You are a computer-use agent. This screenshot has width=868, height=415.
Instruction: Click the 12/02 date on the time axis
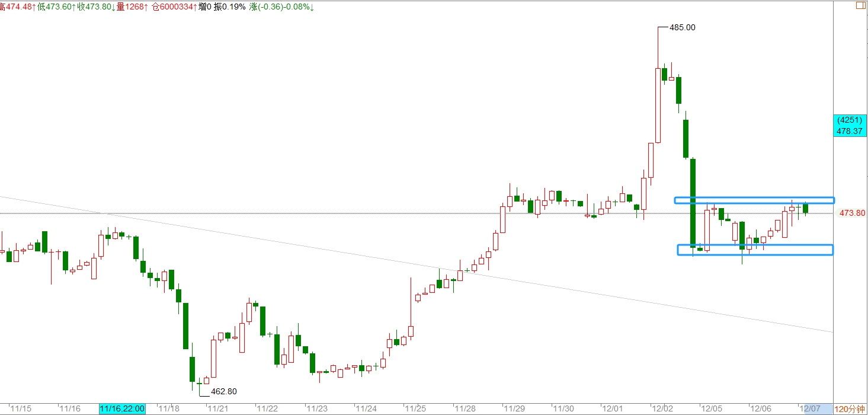tap(662, 408)
